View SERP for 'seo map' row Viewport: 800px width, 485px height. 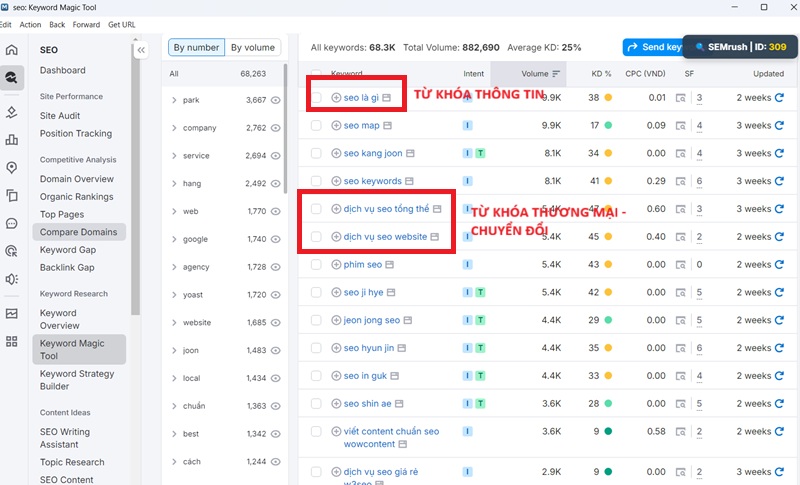pos(681,125)
